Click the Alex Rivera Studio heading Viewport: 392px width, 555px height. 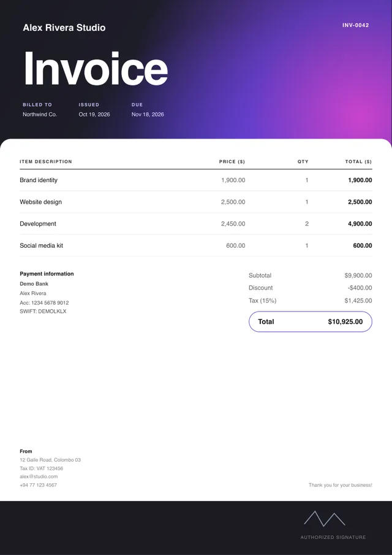(64, 28)
